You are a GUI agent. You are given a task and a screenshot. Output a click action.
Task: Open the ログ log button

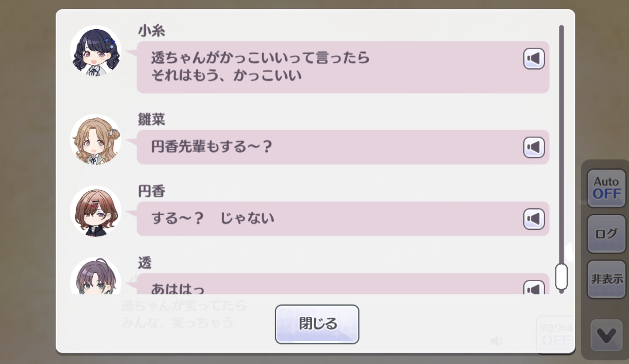(x=606, y=234)
